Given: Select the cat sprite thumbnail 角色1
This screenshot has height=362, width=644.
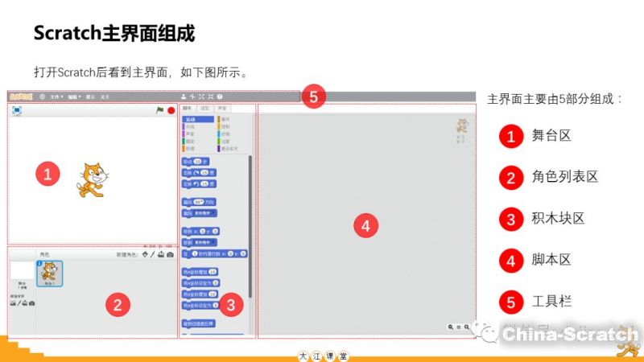Looking at the screenshot, I should point(50,274).
